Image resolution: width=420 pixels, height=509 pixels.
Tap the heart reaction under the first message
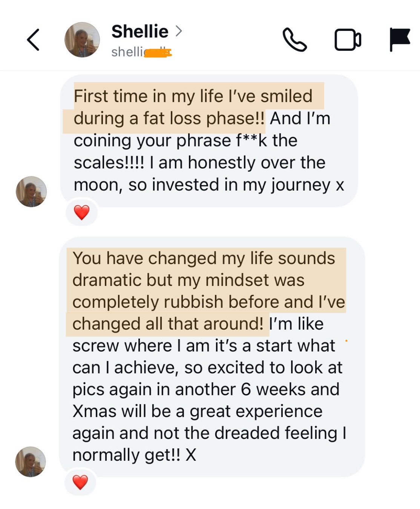coord(81,212)
